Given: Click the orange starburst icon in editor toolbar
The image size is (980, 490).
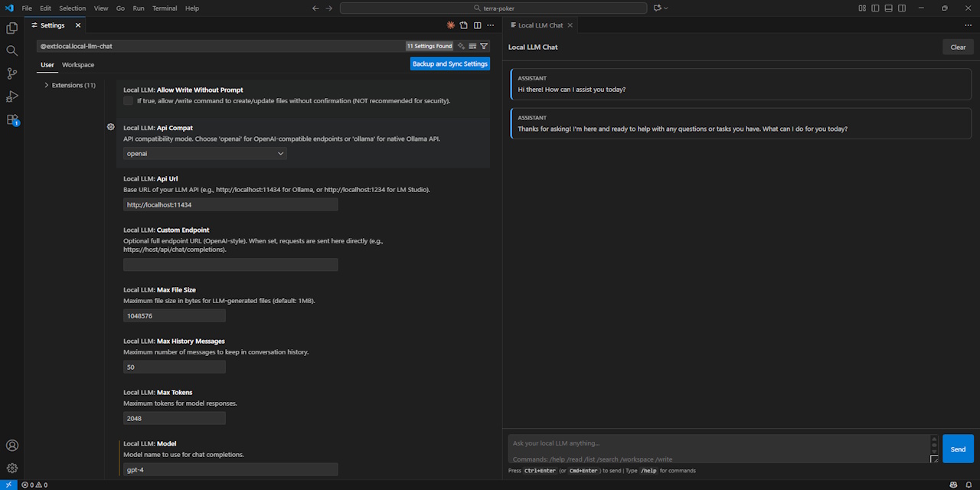Looking at the screenshot, I should (451, 25).
